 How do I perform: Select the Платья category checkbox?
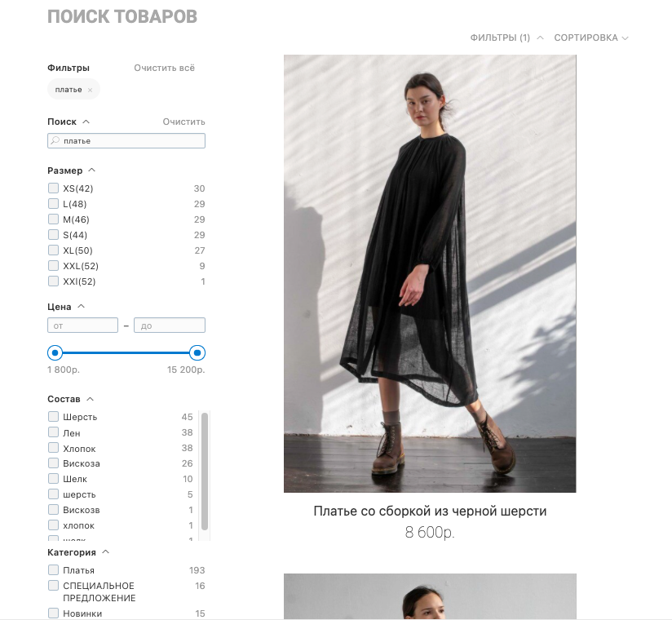point(53,570)
